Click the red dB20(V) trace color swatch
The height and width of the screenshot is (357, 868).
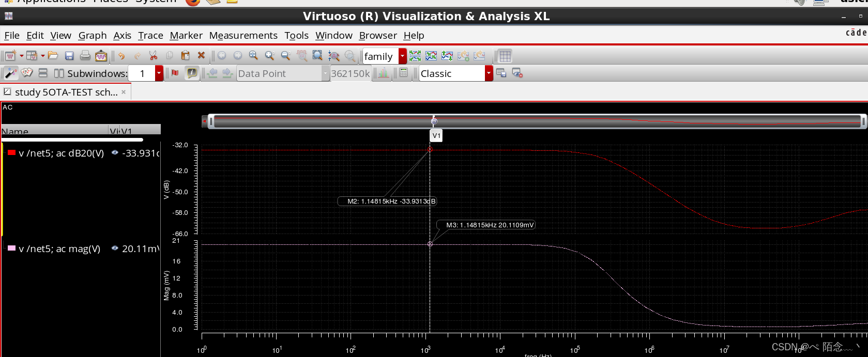click(11, 152)
